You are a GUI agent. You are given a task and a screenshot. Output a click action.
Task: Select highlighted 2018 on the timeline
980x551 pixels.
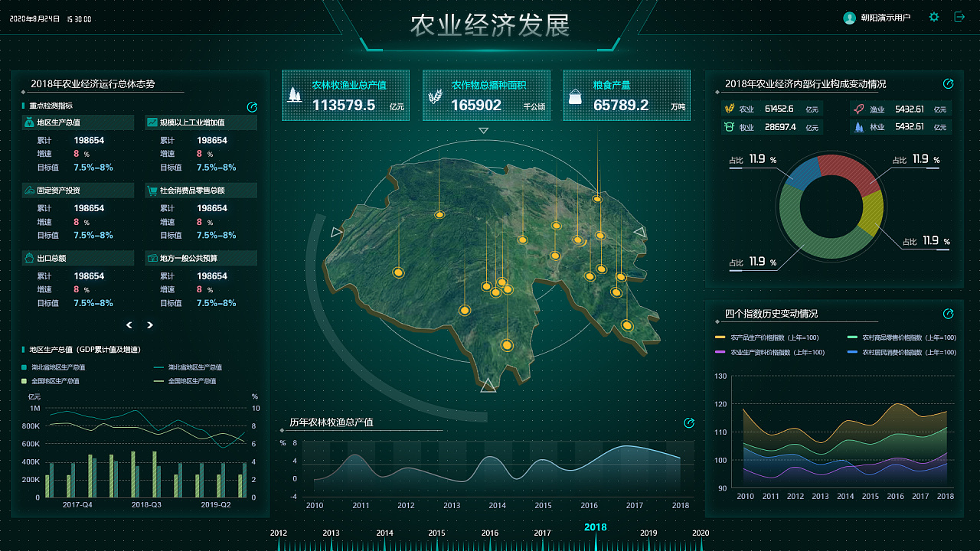coord(595,527)
